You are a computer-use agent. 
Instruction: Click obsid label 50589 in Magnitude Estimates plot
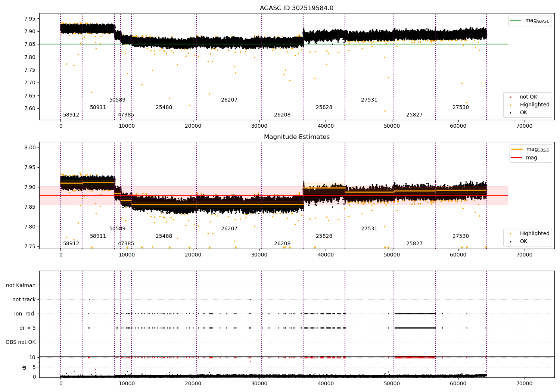(117, 229)
